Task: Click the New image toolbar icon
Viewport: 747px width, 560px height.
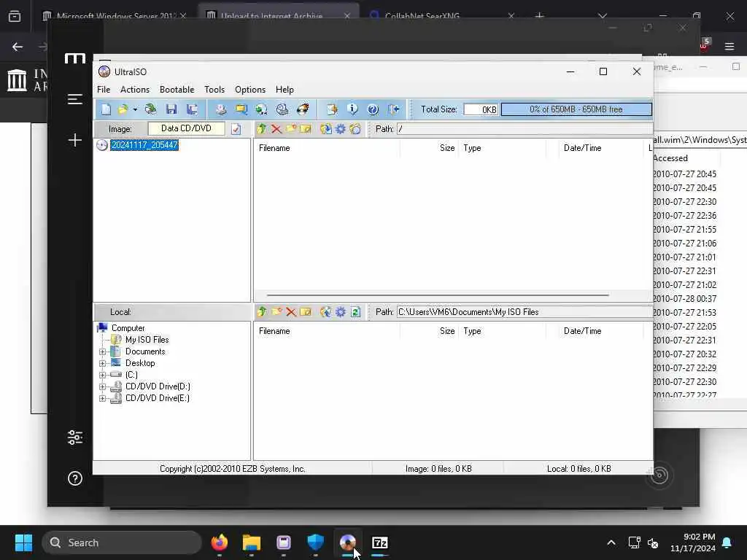Action: coord(106,109)
